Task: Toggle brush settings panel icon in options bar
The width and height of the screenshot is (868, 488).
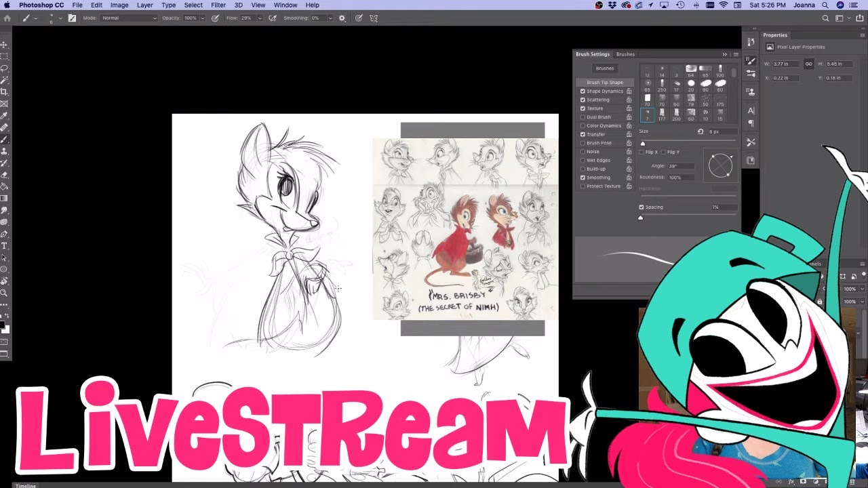Action: coord(72,18)
